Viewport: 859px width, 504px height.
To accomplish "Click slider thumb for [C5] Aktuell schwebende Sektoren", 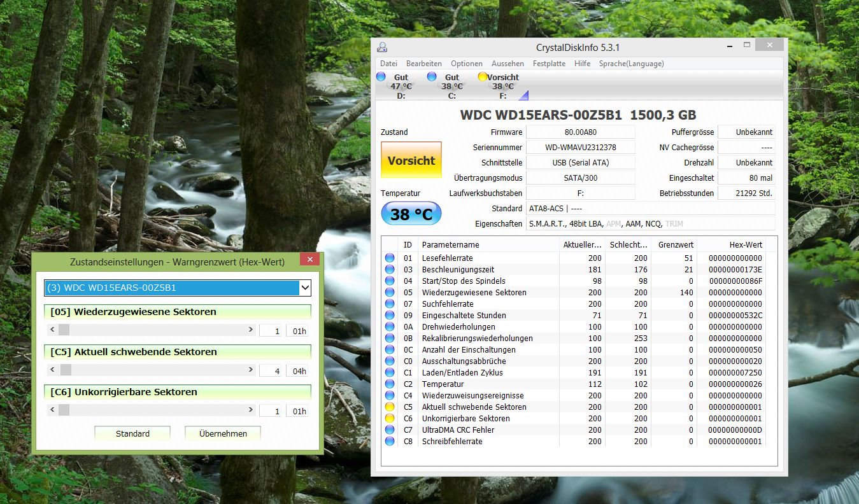I will click(66, 370).
